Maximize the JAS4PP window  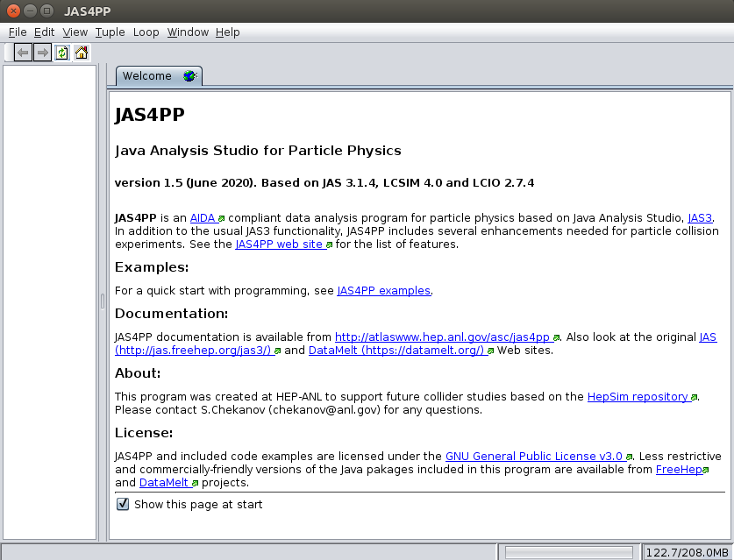(x=46, y=11)
